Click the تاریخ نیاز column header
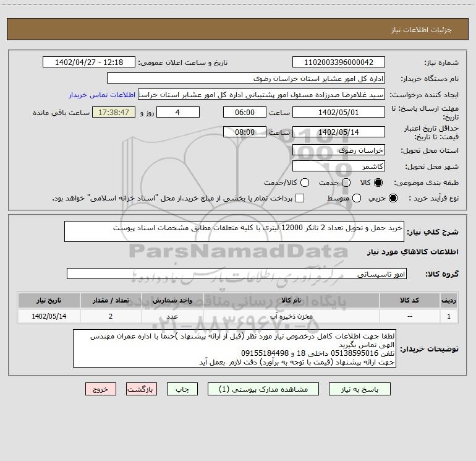The width and height of the screenshot is (476, 461). [x=49, y=301]
